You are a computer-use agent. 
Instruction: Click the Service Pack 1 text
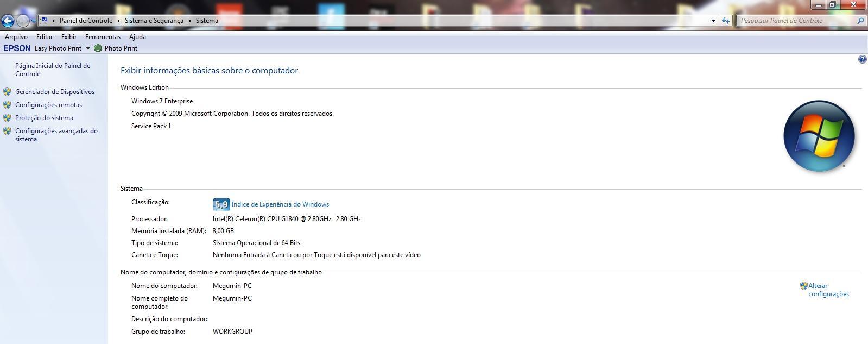[x=151, y=126]
